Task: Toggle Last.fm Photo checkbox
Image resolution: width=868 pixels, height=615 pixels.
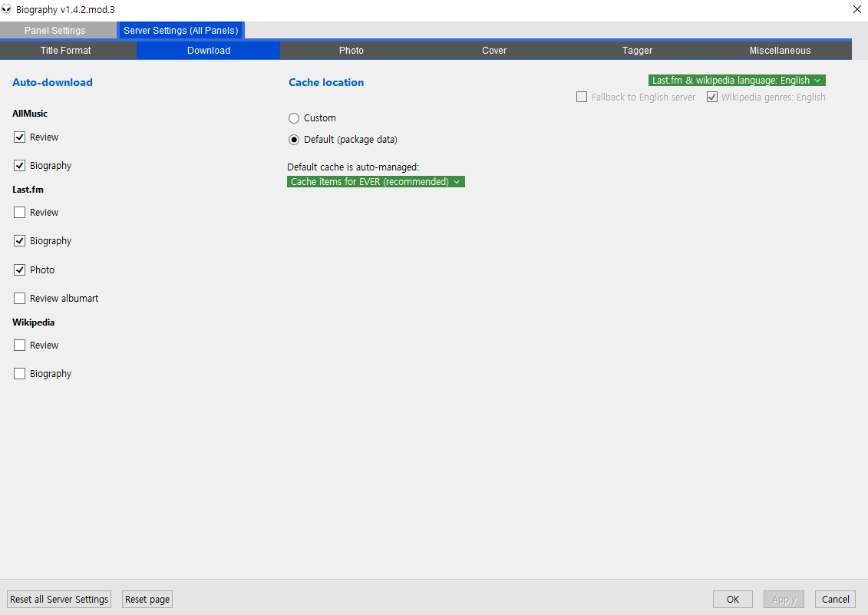Action: (19, 270)
